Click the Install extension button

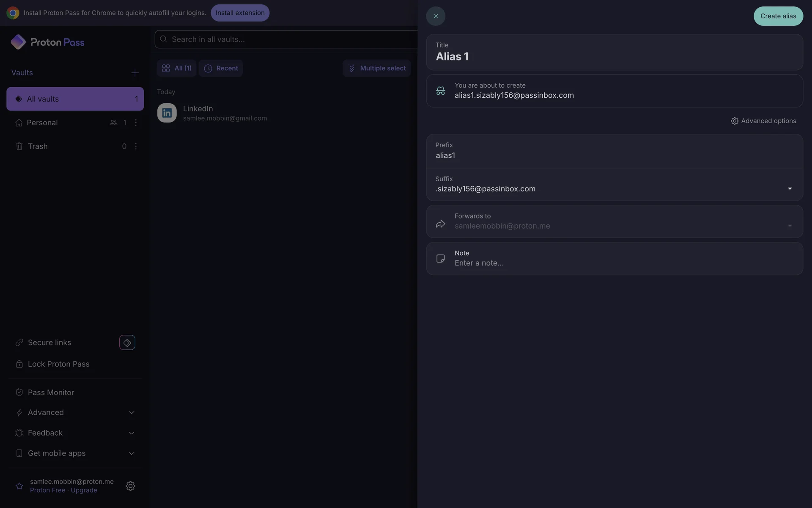click(240, 13)
